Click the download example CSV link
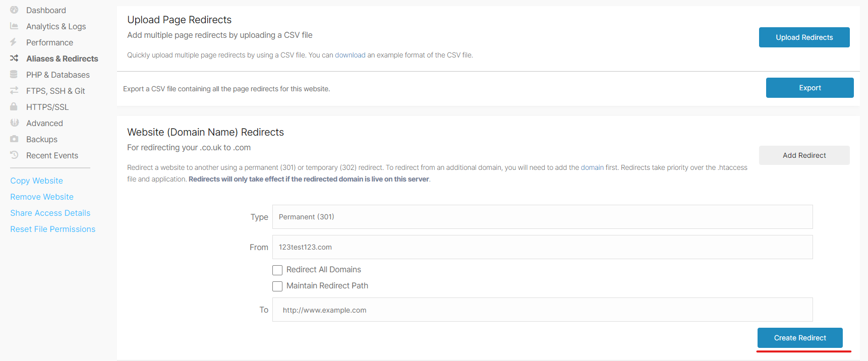Image resolution: width=868 pixels, height=361 pixels. click(x=350, y=55)
